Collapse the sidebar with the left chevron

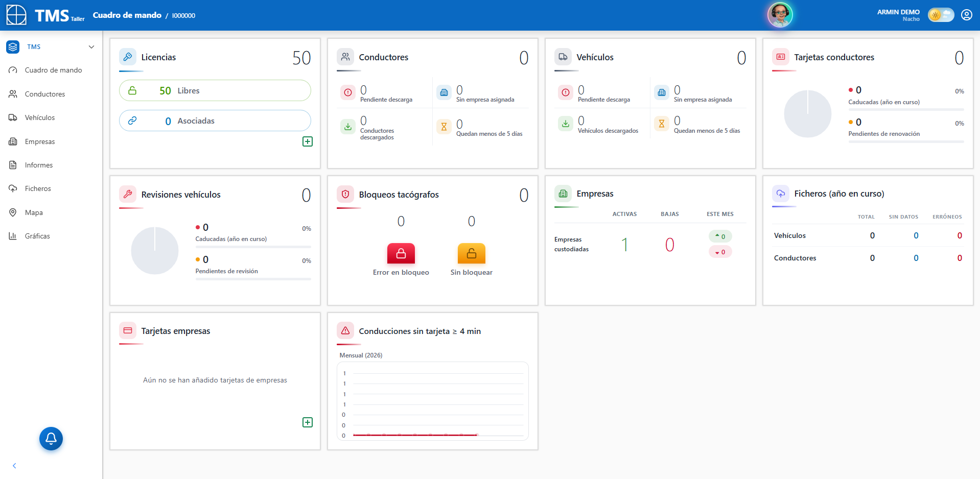[14, 466]
